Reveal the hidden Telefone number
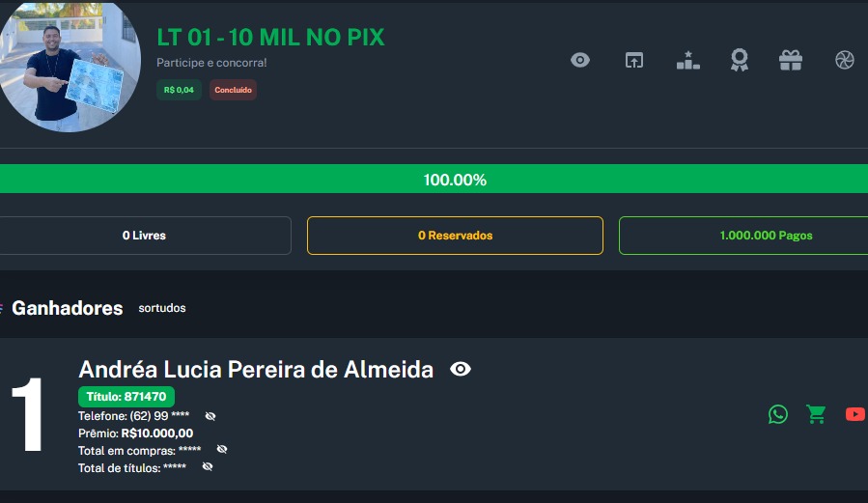868x503 pixels. (210, 416)
